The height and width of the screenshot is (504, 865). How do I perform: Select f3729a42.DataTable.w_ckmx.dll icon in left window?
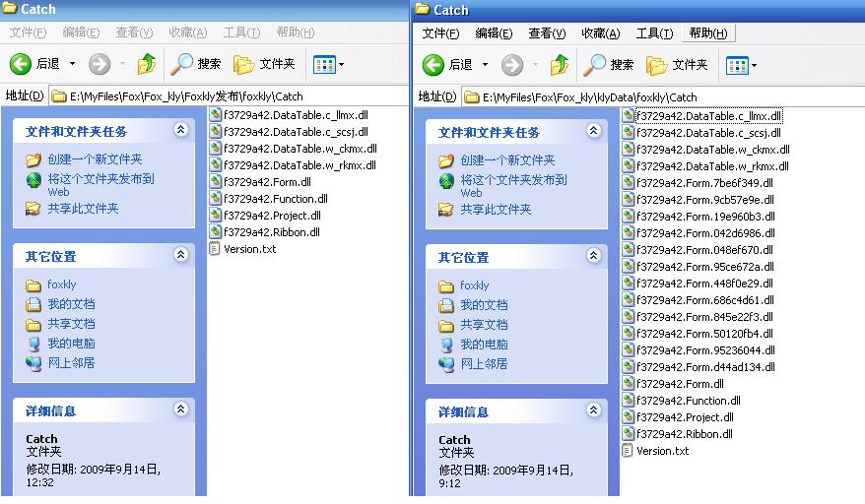click(215, 149)
